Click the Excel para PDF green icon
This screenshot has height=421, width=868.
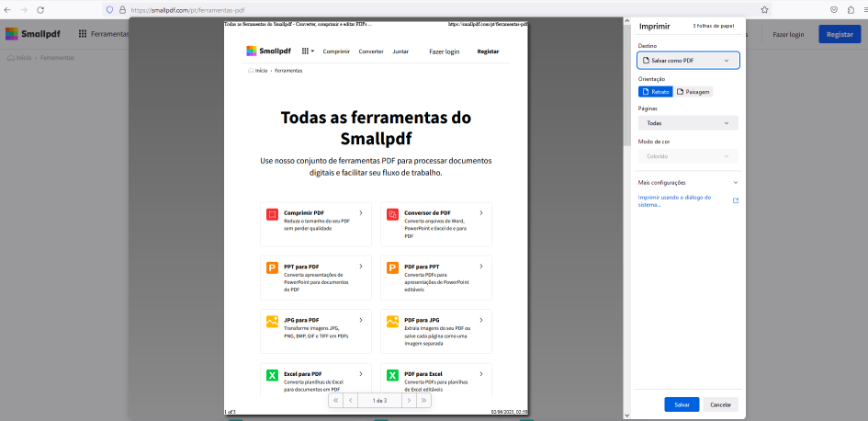click(272, 376)
